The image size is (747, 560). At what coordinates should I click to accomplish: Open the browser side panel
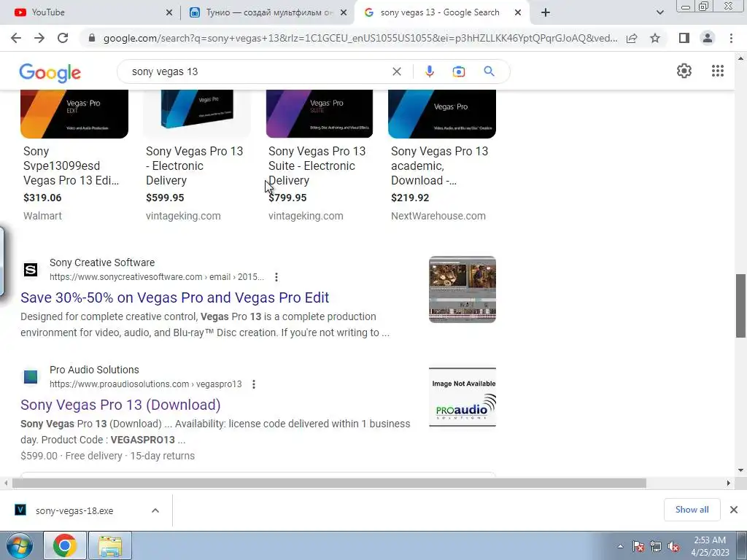[x=684, y=38]
